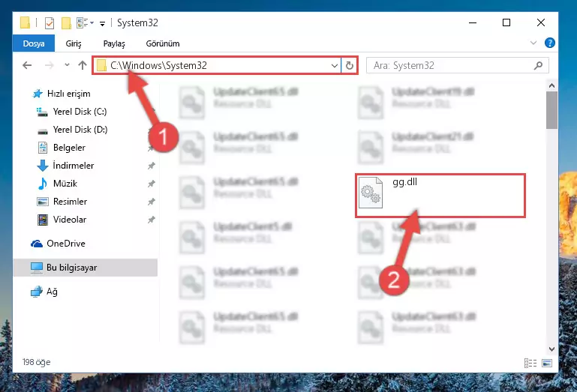
Task: Open the Görünüm ribbon tab
Action: pyautogui.click(x=163, y=43)
